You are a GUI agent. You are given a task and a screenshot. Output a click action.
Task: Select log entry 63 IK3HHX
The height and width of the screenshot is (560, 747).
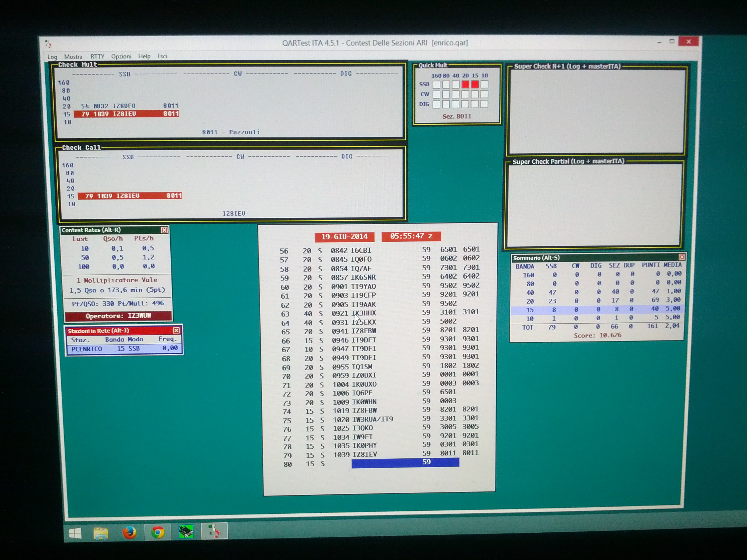[379, 313]
